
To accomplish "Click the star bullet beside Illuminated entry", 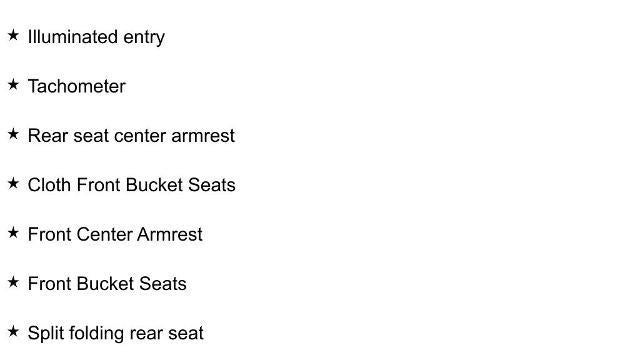I will [13, 35].
